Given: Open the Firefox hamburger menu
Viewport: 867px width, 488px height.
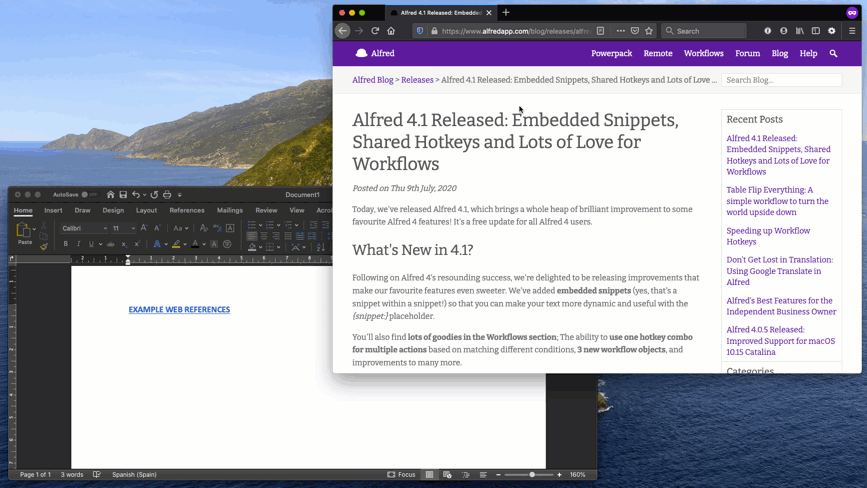Looking at the screenshot, I should coord(852,31).
